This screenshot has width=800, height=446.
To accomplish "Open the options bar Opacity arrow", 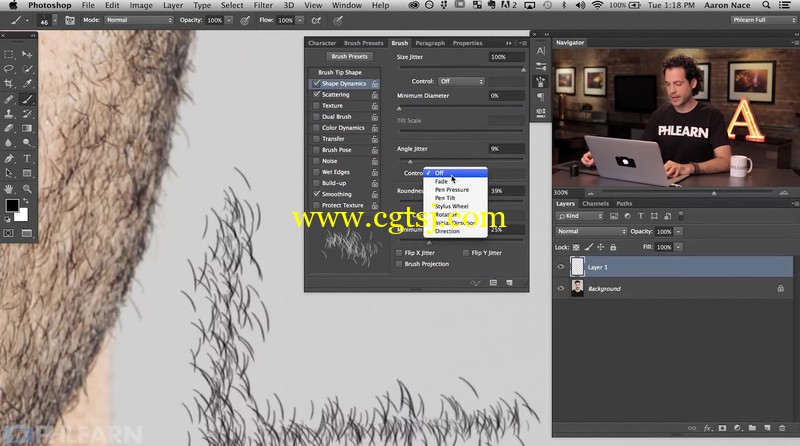I will [229, 20].
